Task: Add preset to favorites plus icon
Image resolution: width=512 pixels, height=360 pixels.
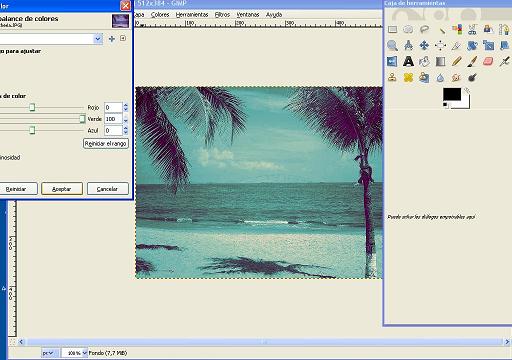Action: [x=112, y=39]
